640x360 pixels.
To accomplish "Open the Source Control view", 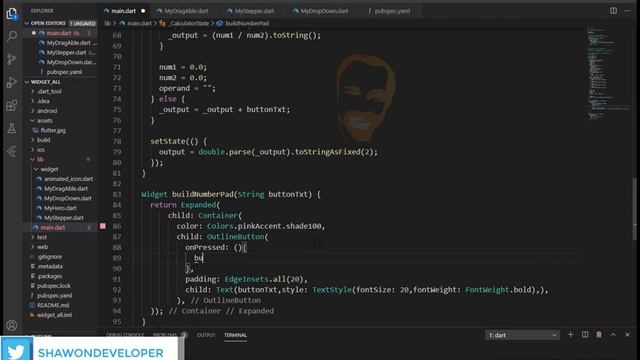I will click(x=11, y=60).
